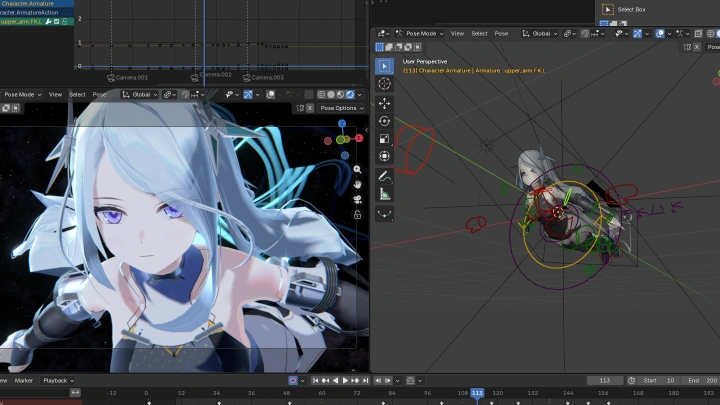This screenshot has width=720, height=405.
Task: Select the Breakdowner pose tool in right viewport
Action: click(x=384, y=214)
